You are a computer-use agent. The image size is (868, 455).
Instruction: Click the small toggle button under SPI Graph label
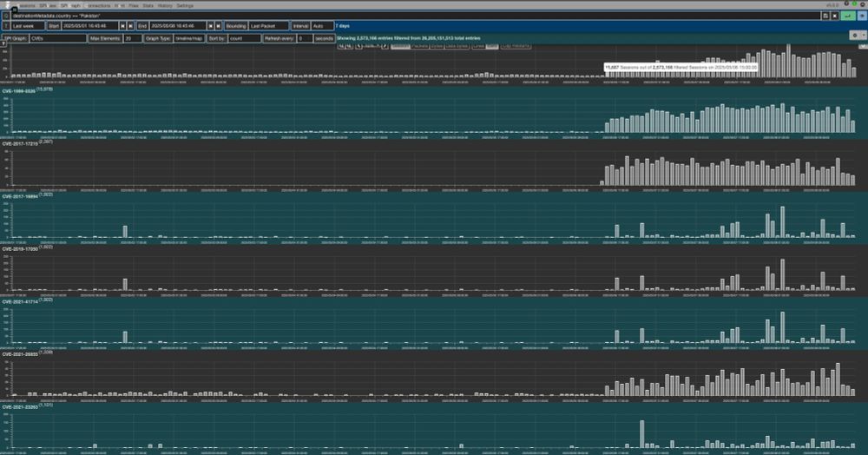point(3,43)
